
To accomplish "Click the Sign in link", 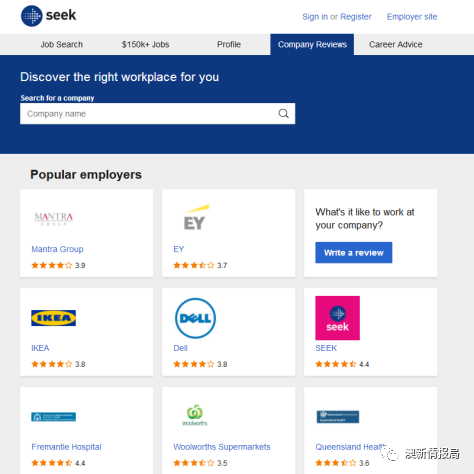I will [x=315, y=17].
